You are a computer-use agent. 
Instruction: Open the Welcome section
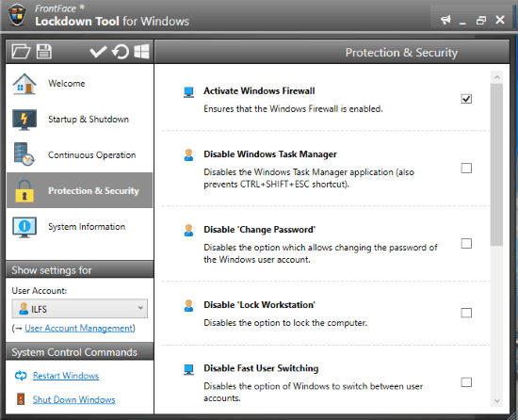click(x=80, y=84)
